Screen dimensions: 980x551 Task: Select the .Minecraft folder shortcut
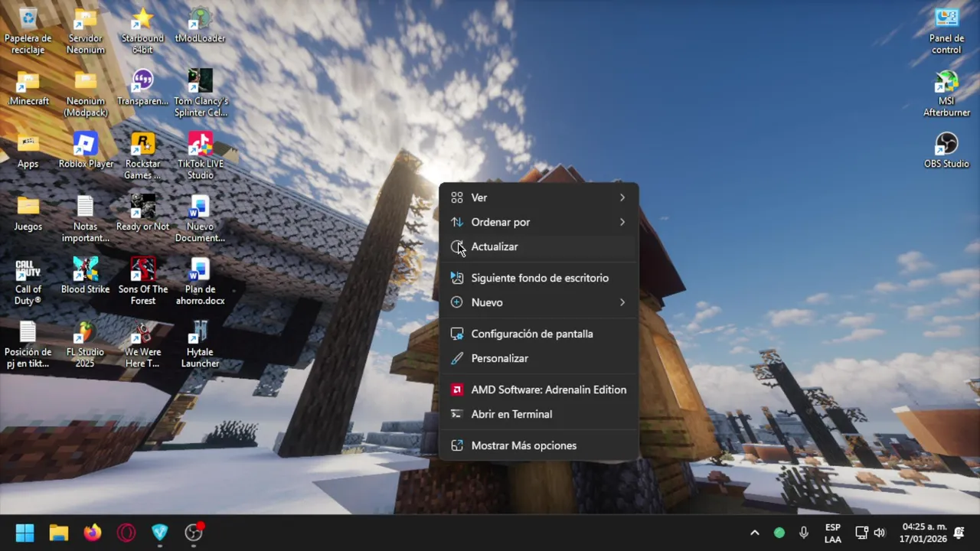click(28, 88)
